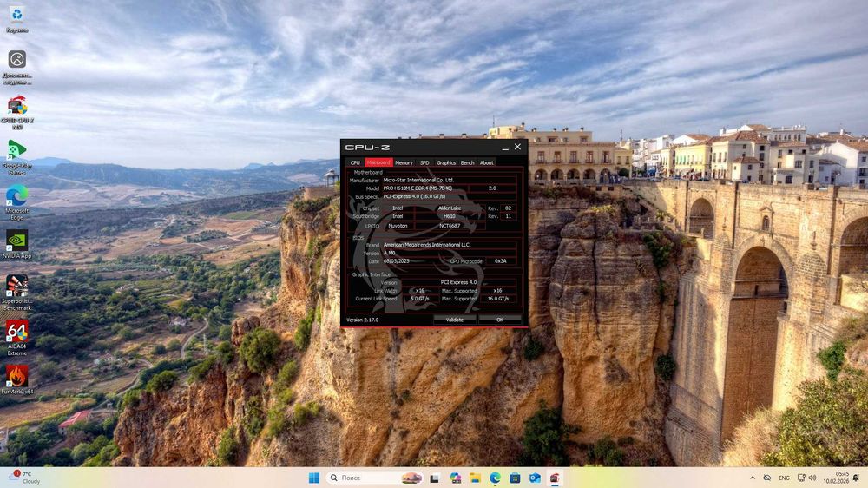Screen dimensions: 868x488
Task: Click the taskbar search field
Action: 375,478
